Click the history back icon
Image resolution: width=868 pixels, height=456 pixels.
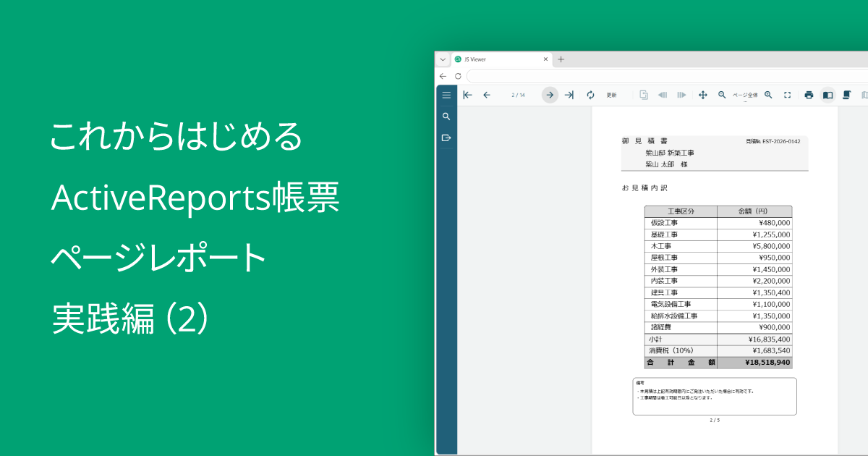662,95
